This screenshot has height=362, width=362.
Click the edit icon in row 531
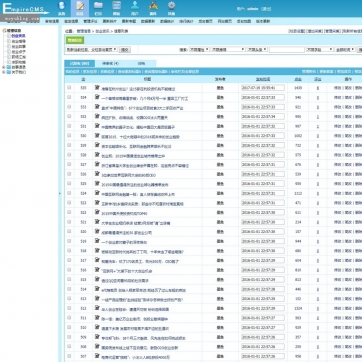[x=97, y=126]
